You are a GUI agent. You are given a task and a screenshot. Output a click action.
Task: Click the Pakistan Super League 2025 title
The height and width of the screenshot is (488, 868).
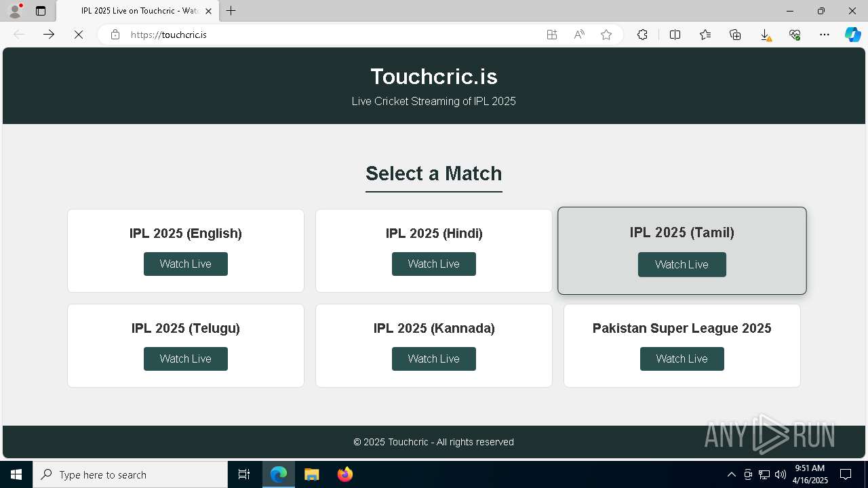[682, 328]
